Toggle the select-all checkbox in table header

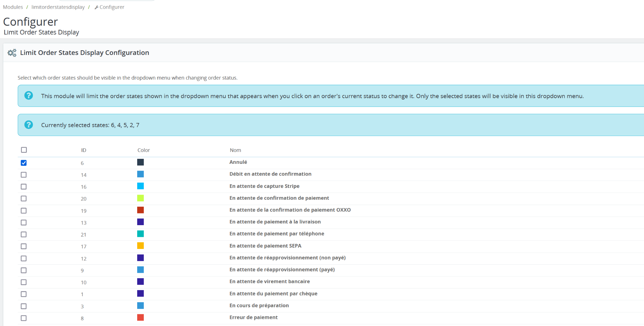(x=24, y=150)
